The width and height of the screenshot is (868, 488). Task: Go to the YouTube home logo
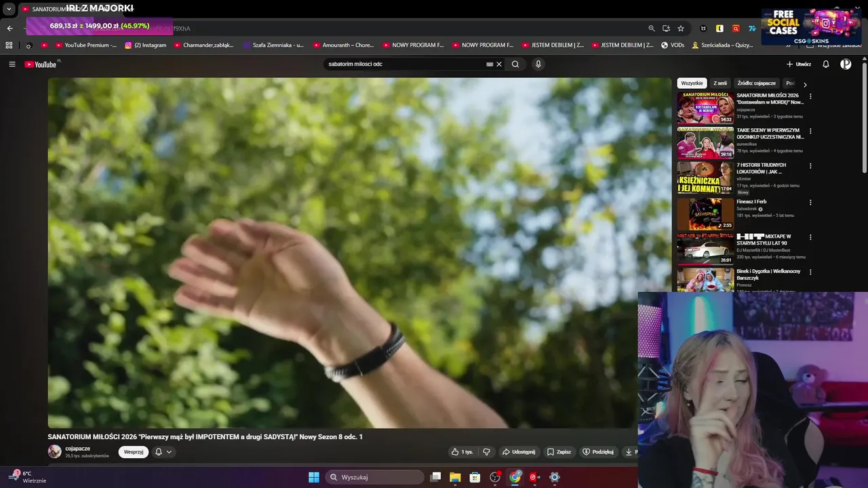(41, 64)
